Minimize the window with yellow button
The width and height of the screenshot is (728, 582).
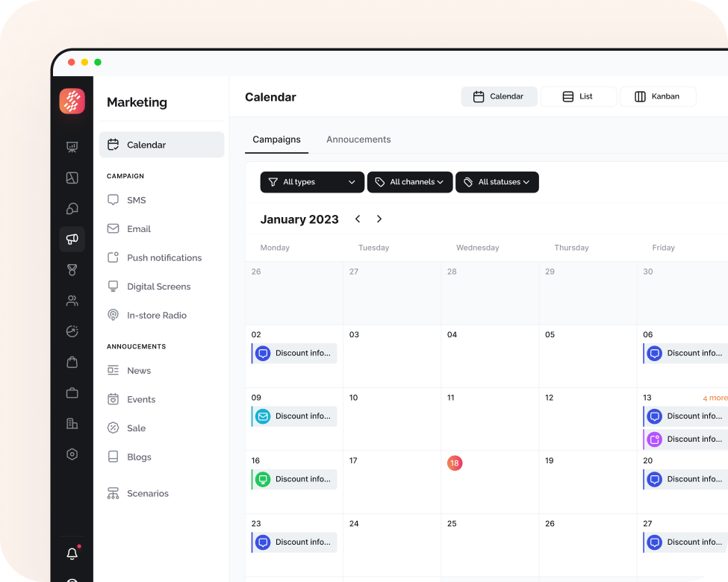point(84,62)
